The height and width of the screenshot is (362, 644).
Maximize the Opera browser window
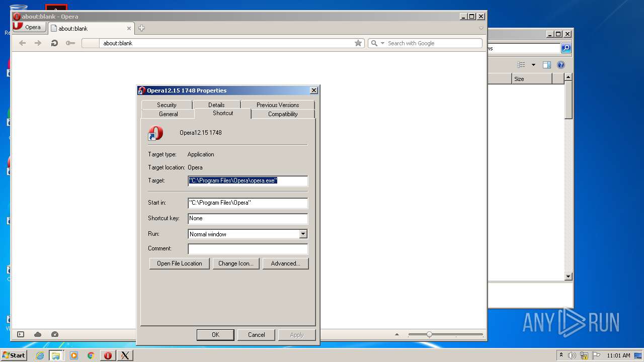pyautogui.click(x=472, y=17)
